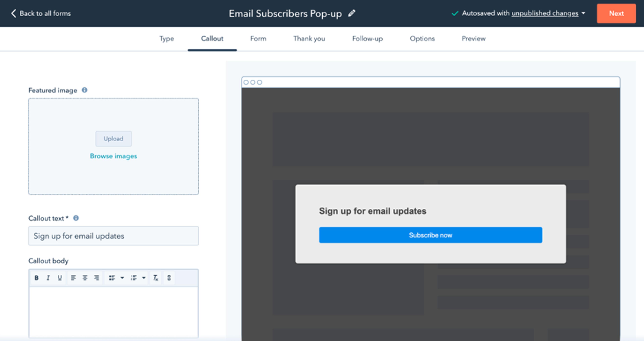Viewport: 644px width, 341px height.
Task: Select left text alignment in the editor toolbar
Action: coord(73,277)
